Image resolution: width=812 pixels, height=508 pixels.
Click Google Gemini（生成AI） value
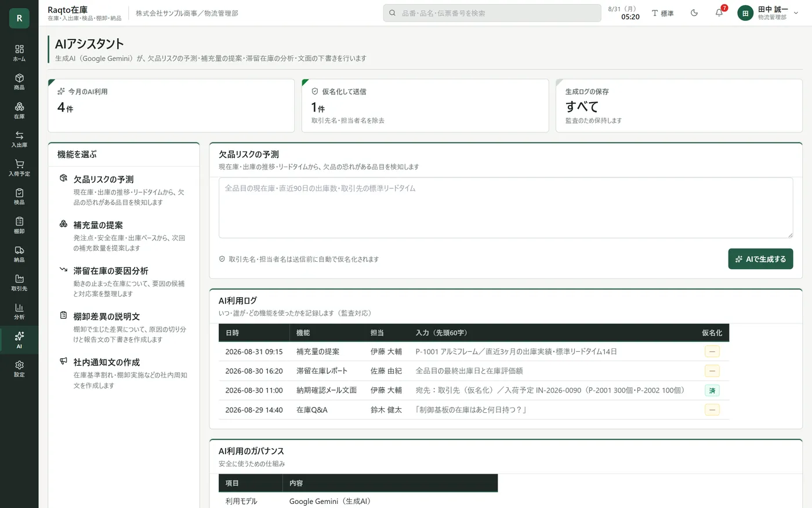(330, 502)
